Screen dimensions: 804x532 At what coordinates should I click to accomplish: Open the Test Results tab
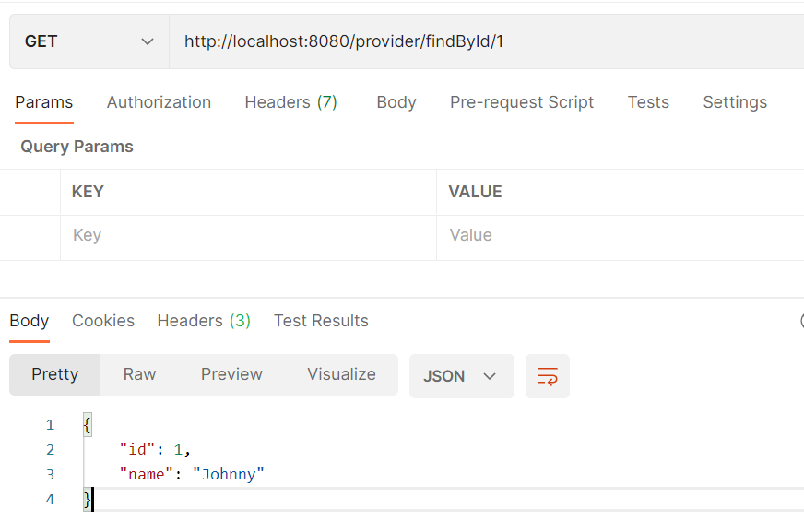[321, 321]
